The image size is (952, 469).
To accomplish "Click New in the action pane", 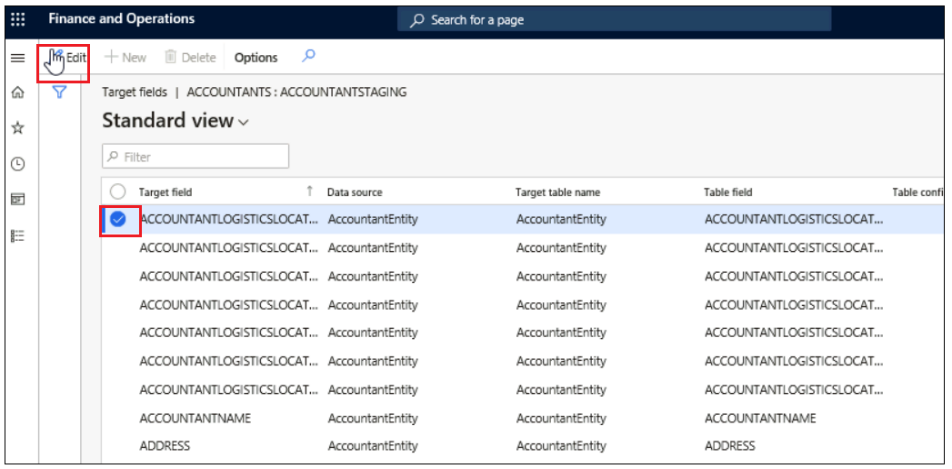I will click(126, 58).
